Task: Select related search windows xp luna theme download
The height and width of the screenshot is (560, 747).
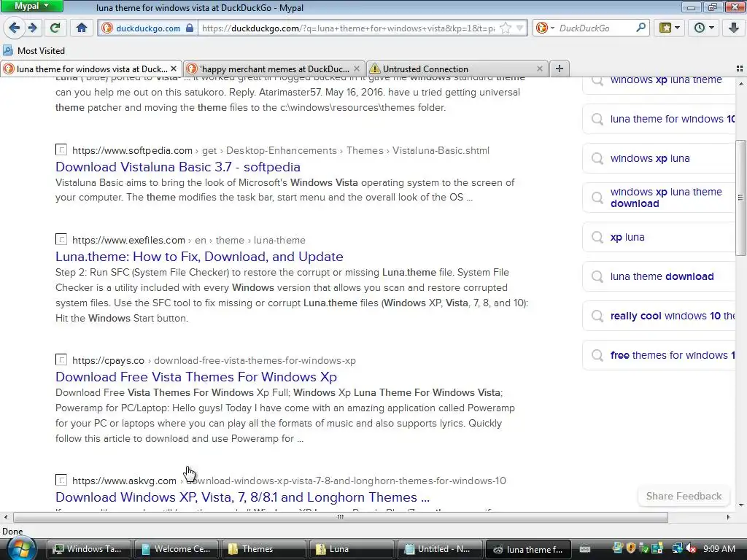Action: coord(659,198)
